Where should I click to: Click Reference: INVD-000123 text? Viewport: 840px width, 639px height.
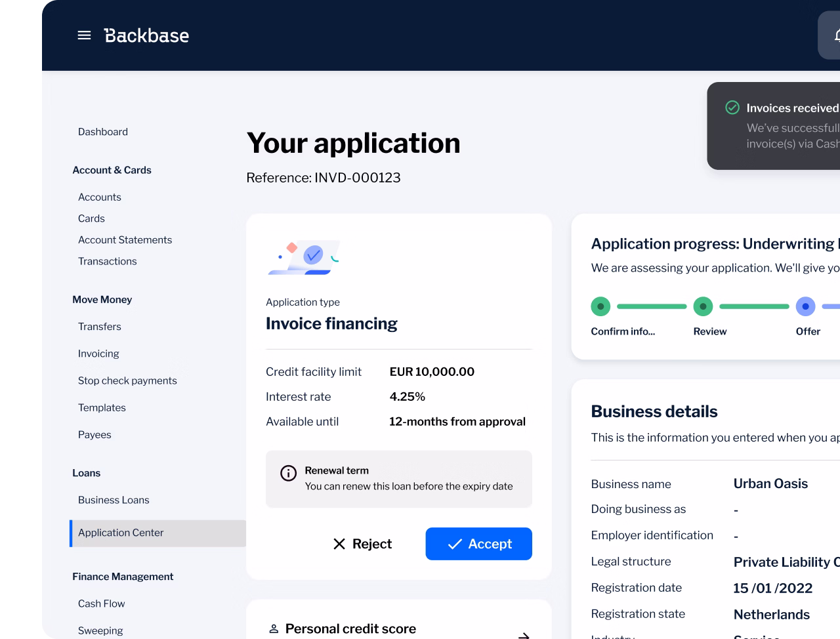[x=324, y=178]
